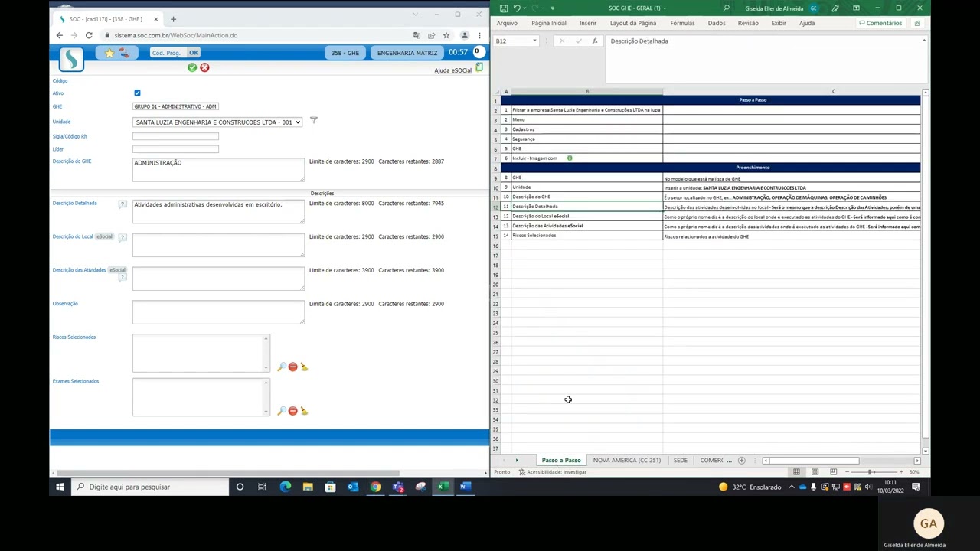The image size is (980, 551).
Task: Open Microsoft Edge from the taskbar
Action: tap(285, 487)
